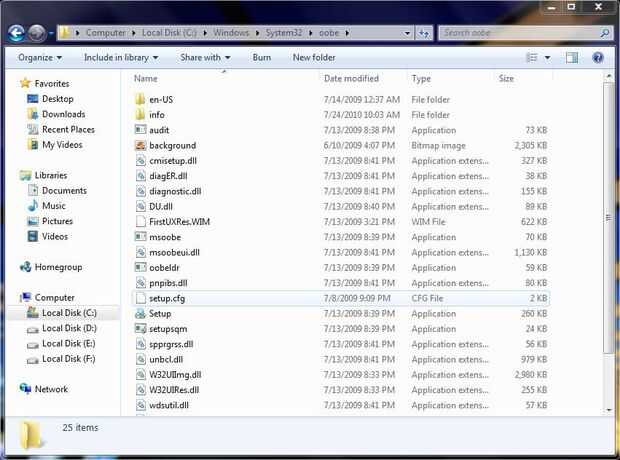Image resolution: width=620 pixels, height=460 pixels.
Task: Open Help via the question mark icon
Action: point(597,58)
